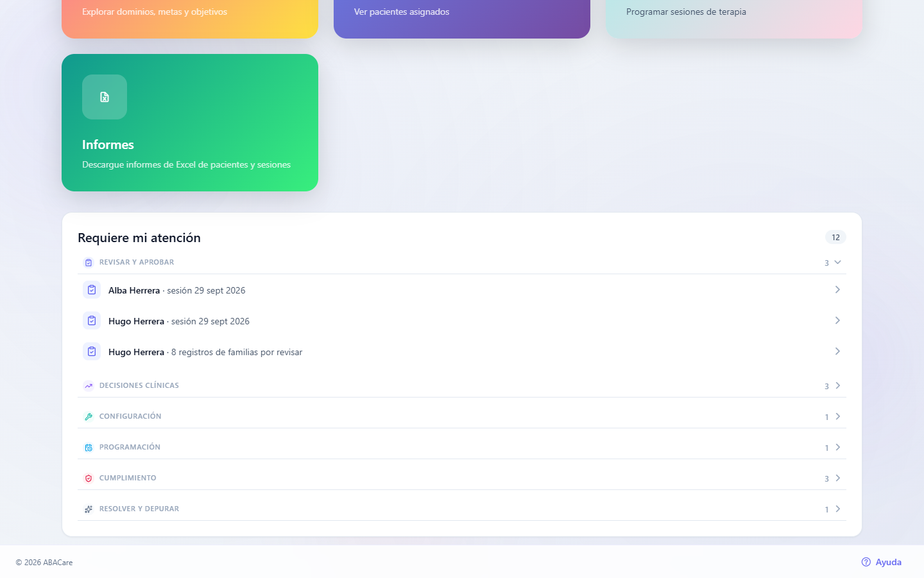Click clipboard icon beside 8 registros de familias
The image size is (924, 578).
[92, 351]
